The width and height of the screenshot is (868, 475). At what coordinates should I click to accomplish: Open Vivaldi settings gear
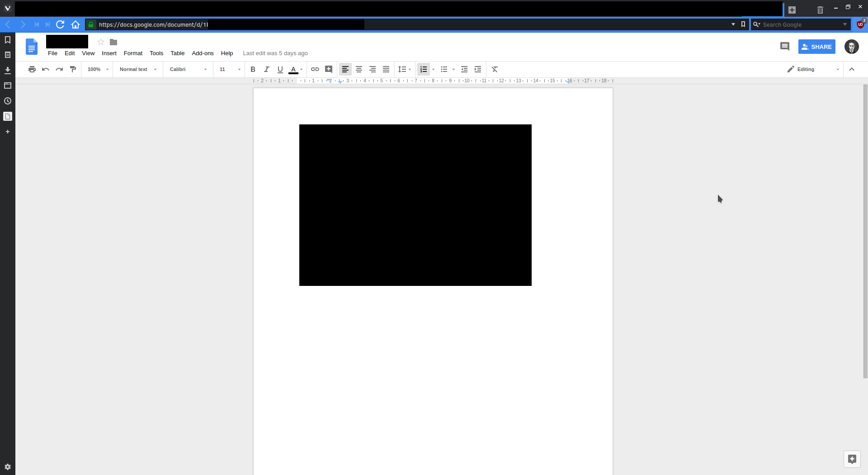click(8, 467)
